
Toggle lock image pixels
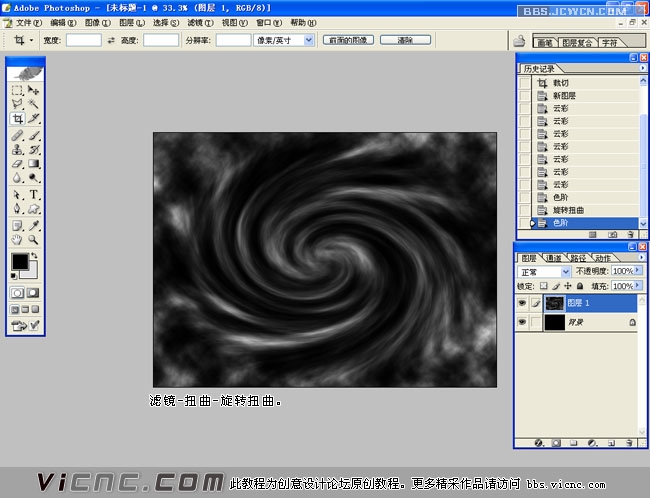tap(556, 286)
